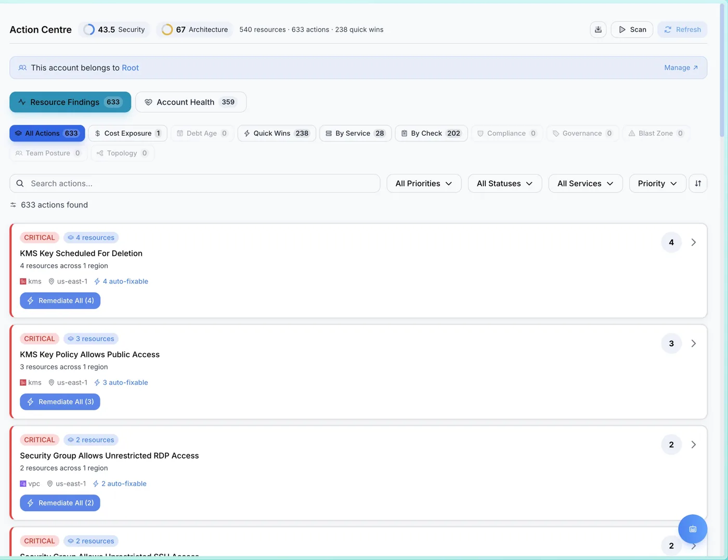Open the floating chat assistant button
The image size is (728, 560).
[x=693, y=529]
